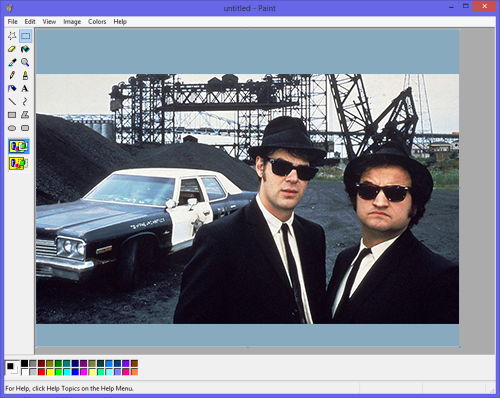Choose the Ellipse tool

[x=12, y=128]
